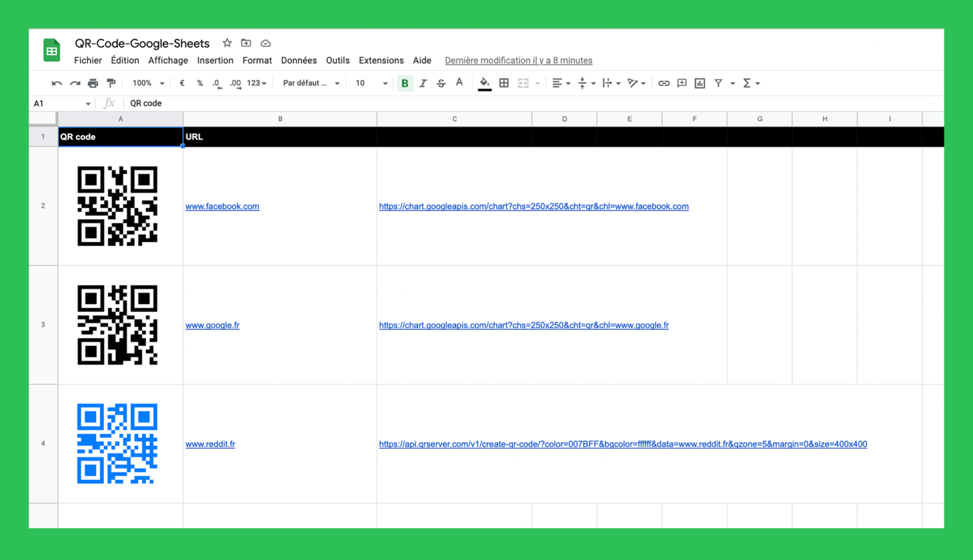The width and height of the screenshot is (973, 560).
Task: Open the 100% zoom dropdown
Action: point(148,83)
